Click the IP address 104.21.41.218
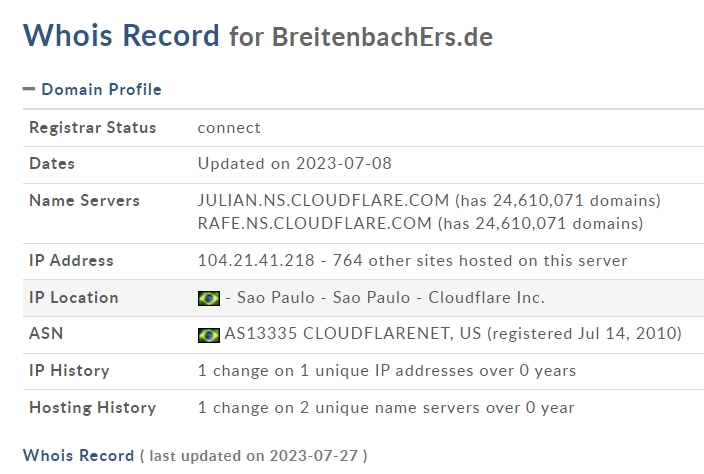This screenshot has width=704, height=474. pos(256,260)
